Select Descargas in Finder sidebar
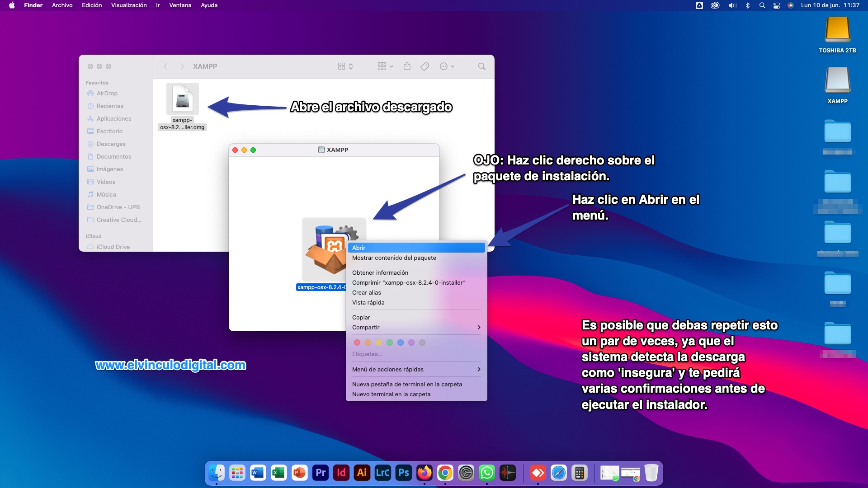Screen dimensions: 868x488 click(111, 144)
